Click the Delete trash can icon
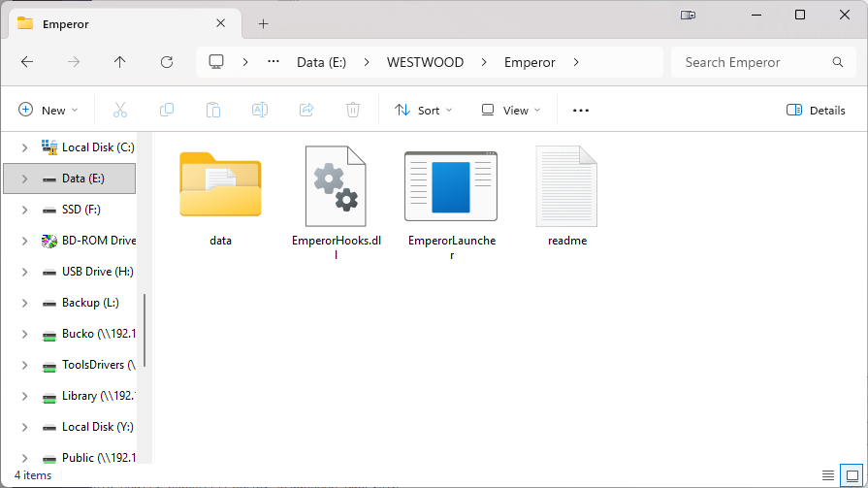Image resolution: width=868 pixels, height=488 pixels. (x=353, y=111)
